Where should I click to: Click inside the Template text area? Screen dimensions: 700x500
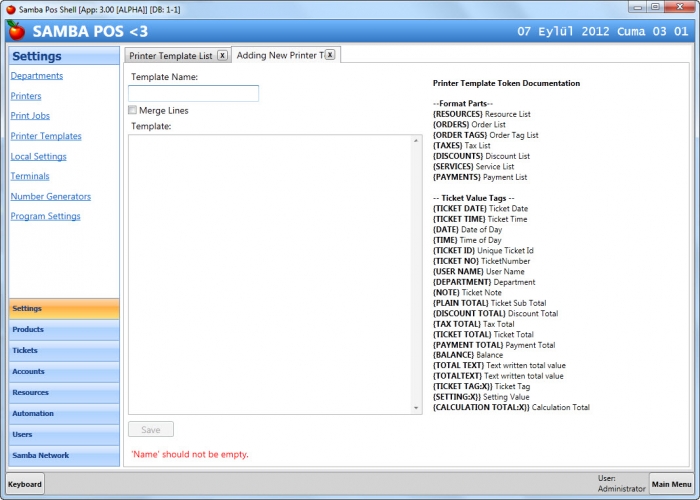point(271,275)
